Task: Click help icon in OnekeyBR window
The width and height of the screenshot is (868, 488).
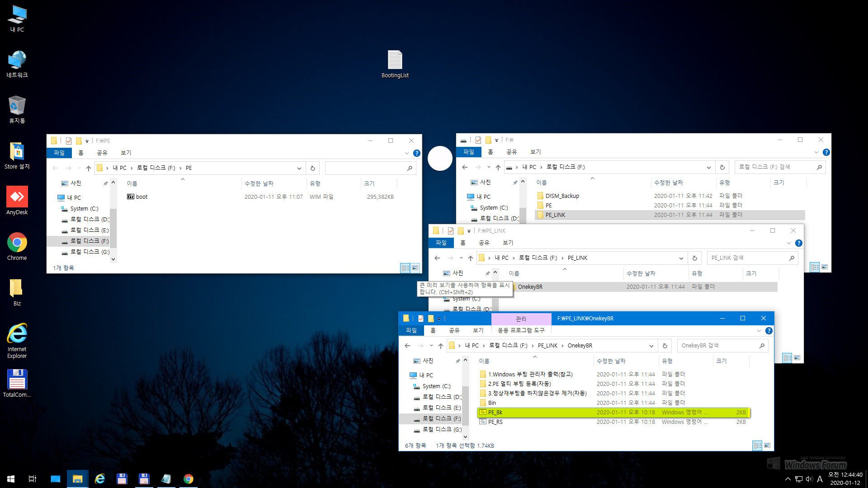Action: coord(769,331)
